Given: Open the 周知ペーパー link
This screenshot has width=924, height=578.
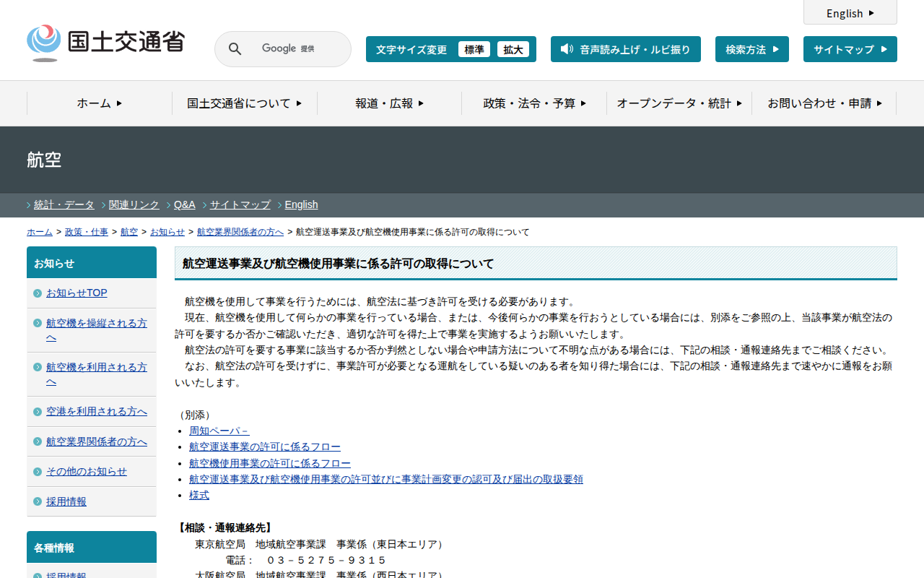Looking at the screenshot, I should 219,431.
